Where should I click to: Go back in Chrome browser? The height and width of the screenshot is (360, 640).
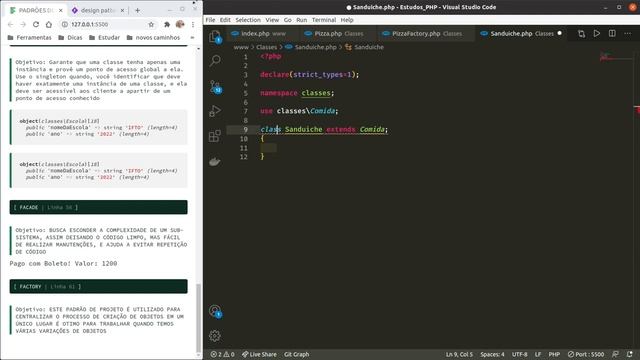[x=11, y=24]
